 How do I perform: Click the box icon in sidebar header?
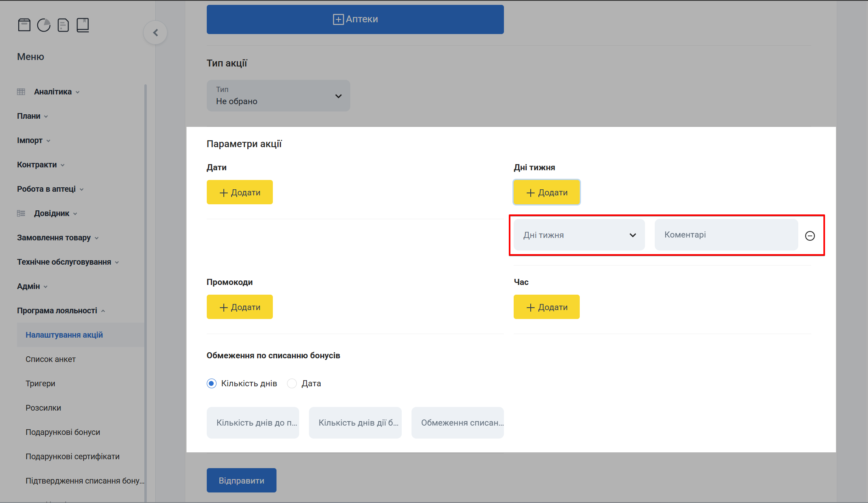[x=24, y=25]
